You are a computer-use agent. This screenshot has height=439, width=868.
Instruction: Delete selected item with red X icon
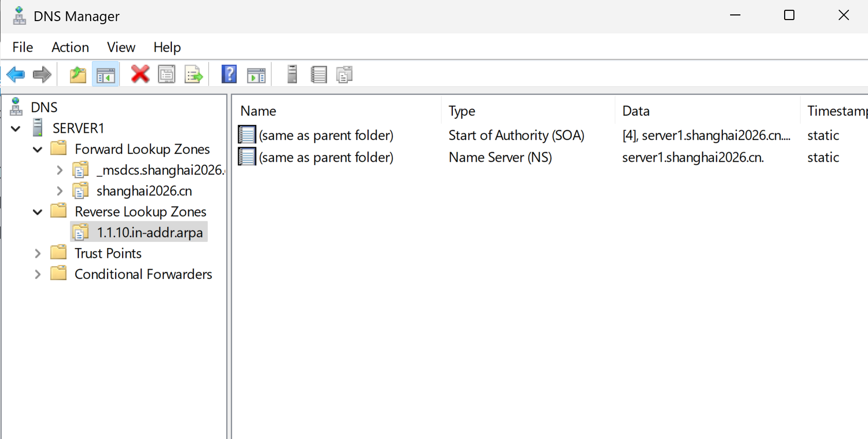tap(140, 74)
